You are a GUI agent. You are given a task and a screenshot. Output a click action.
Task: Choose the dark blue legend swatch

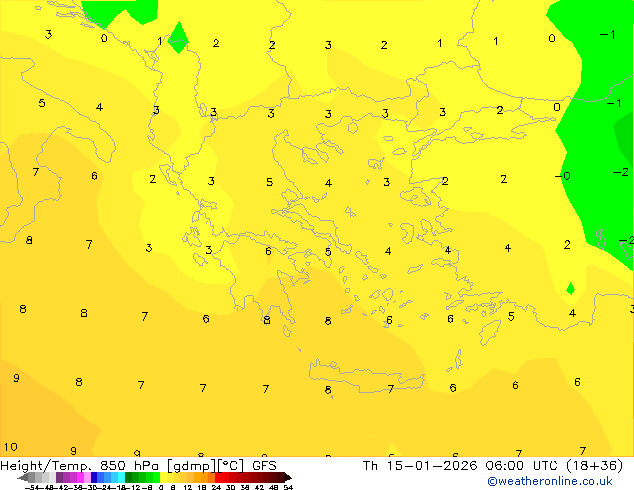94,478
